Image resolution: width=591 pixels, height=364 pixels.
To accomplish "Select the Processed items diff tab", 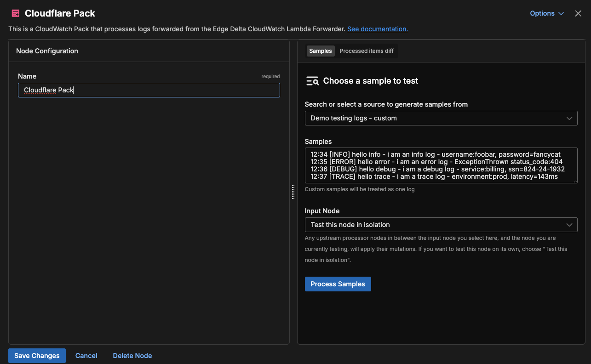I will point(366,51).
